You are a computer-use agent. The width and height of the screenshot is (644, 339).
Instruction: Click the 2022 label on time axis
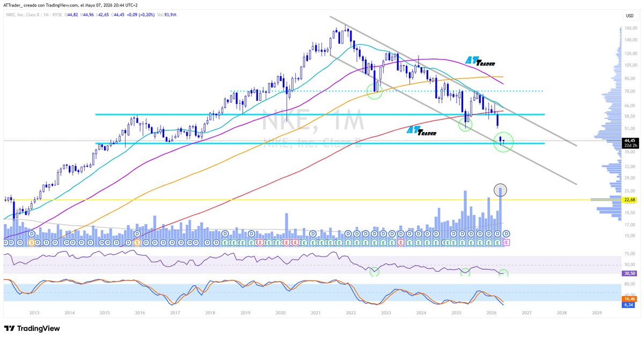(x=351, y=312)
